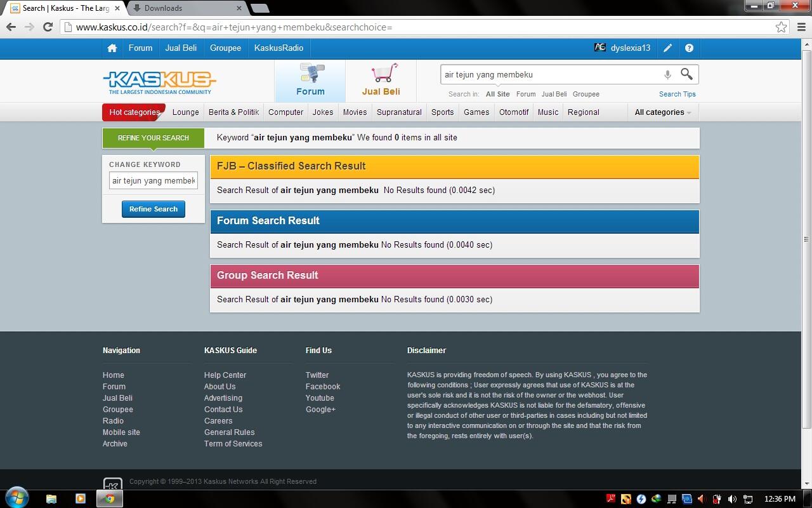
Task: Click the microphone voice search icon
Action: tap(667, 74)
